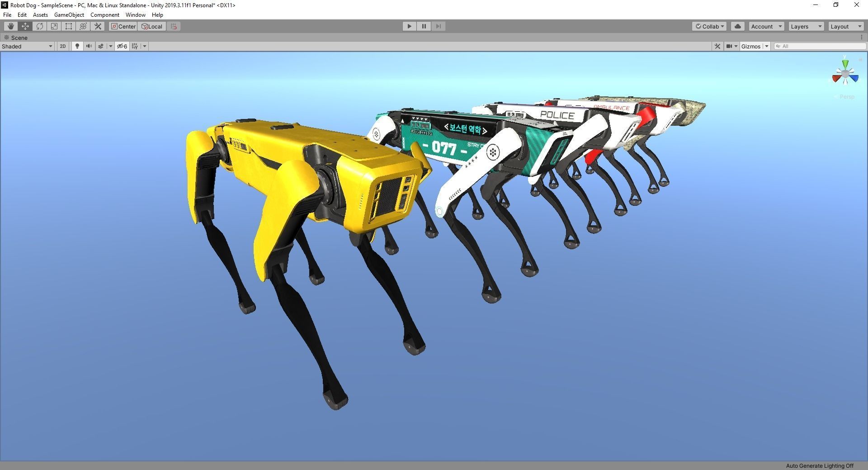Toggle Gizmos in the scene view
868x470 pixels.
[751, 46]
